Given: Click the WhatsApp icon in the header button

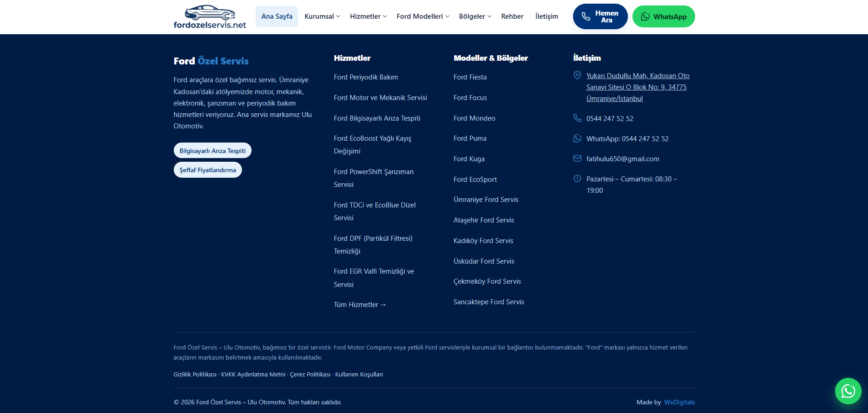Looking at the screenshot, I should 645,17.
